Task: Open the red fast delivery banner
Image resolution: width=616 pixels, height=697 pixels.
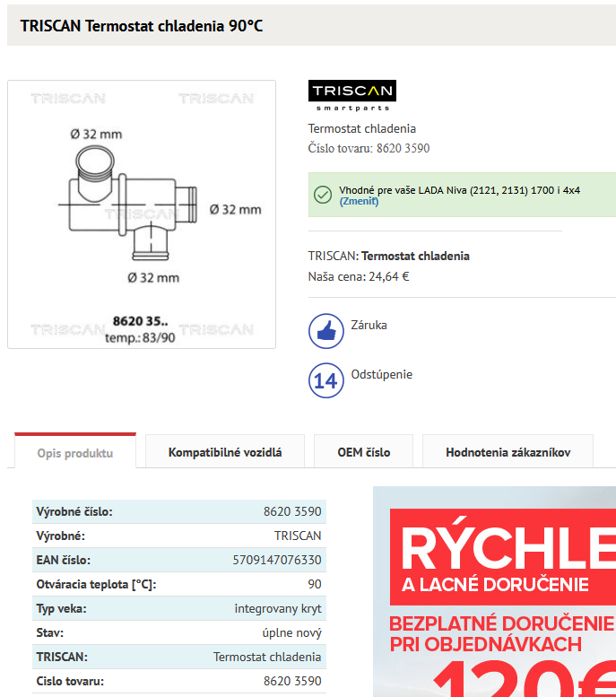Action: click(x=495, y=592)
